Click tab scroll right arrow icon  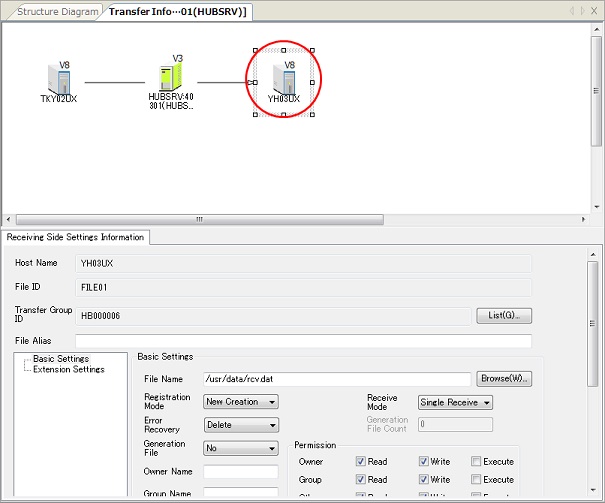[x=583, y=11]
